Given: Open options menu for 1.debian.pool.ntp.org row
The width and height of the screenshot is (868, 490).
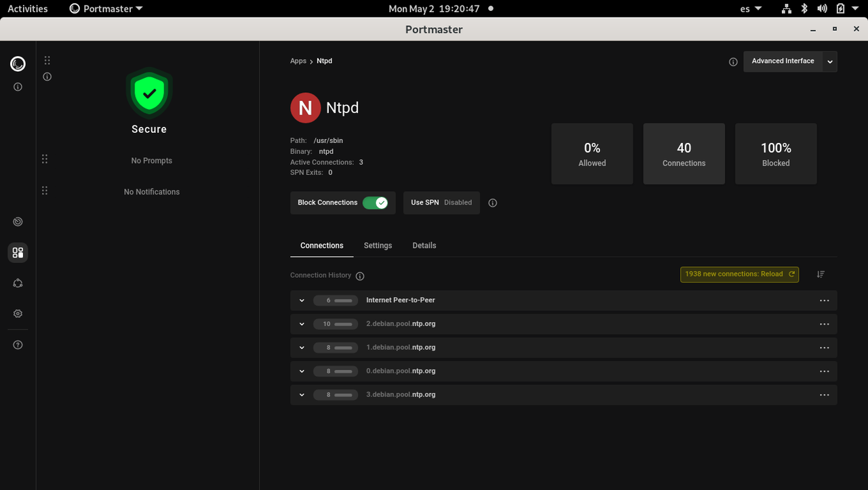Looking at the screenshot, I should tap(825, 348).
